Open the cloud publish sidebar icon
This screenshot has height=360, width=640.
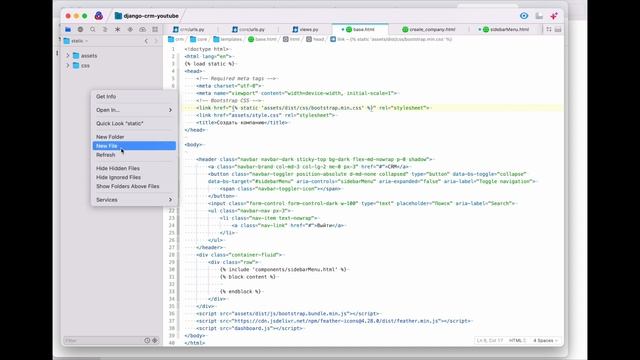(142, 29)
